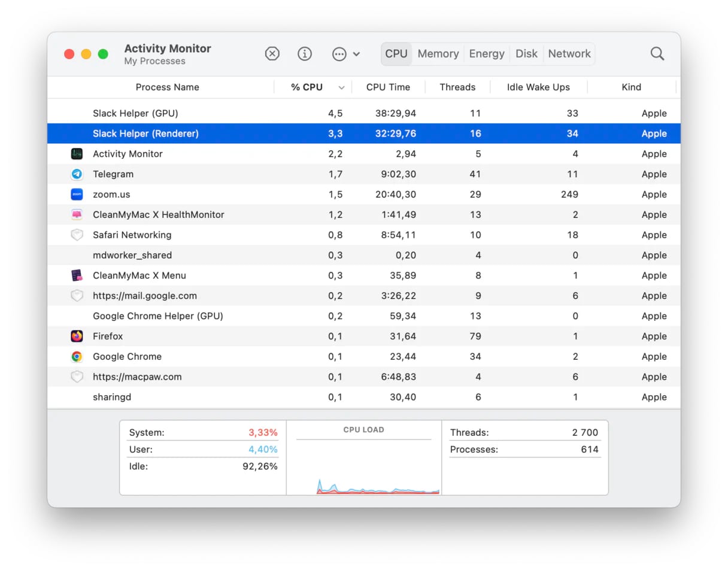This screenshot has width=728, height=570.
Task: Click the Activity Monitor process icon
Action: point(77,154)
